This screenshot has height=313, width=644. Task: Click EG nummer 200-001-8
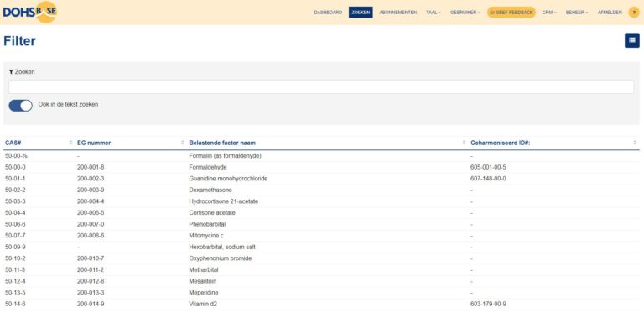91,167
